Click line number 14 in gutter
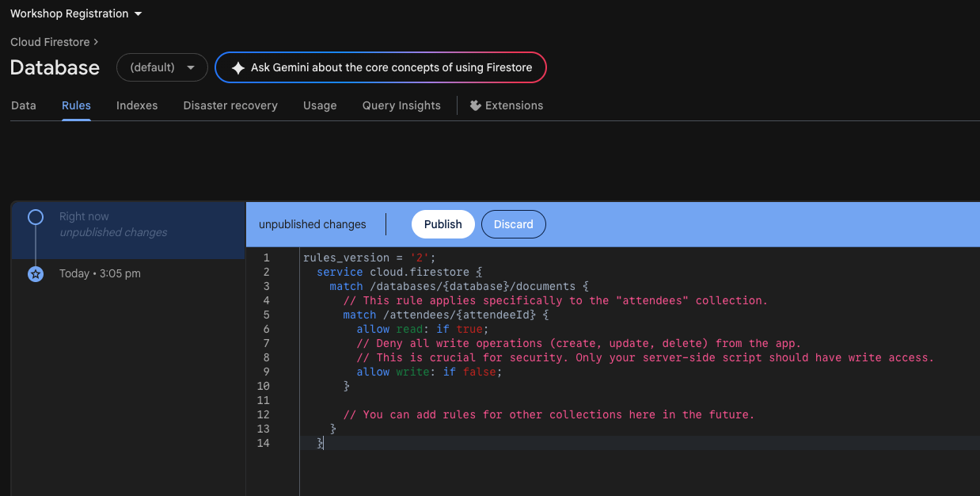This screenshot has width=980, height=496. coord(263,443)
